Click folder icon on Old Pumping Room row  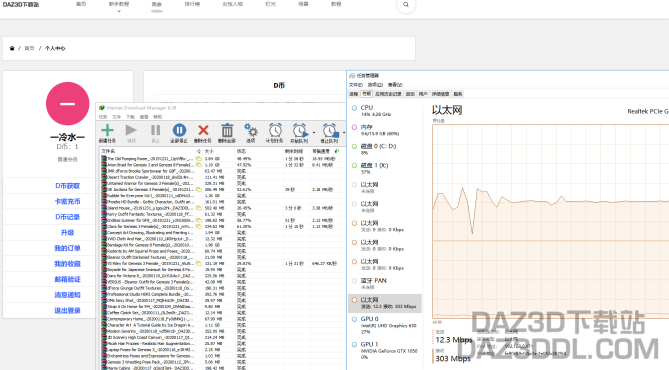click(199, 159)
